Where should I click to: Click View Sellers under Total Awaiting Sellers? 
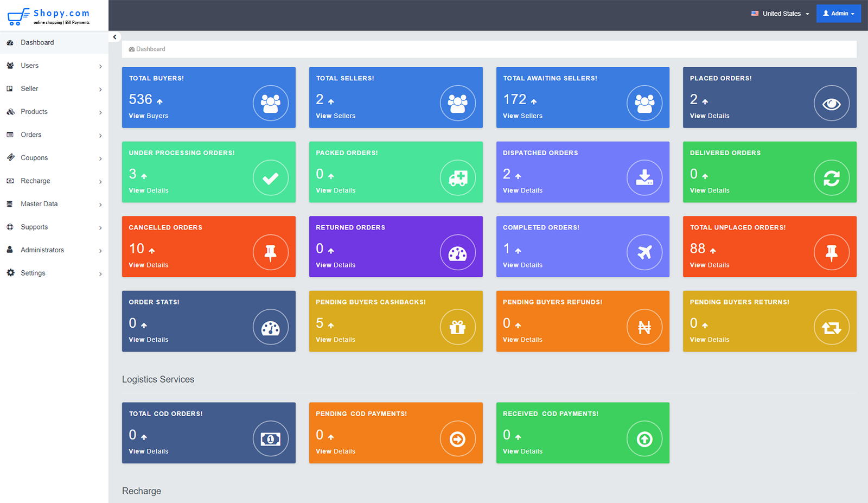click(x=522, y=116)
